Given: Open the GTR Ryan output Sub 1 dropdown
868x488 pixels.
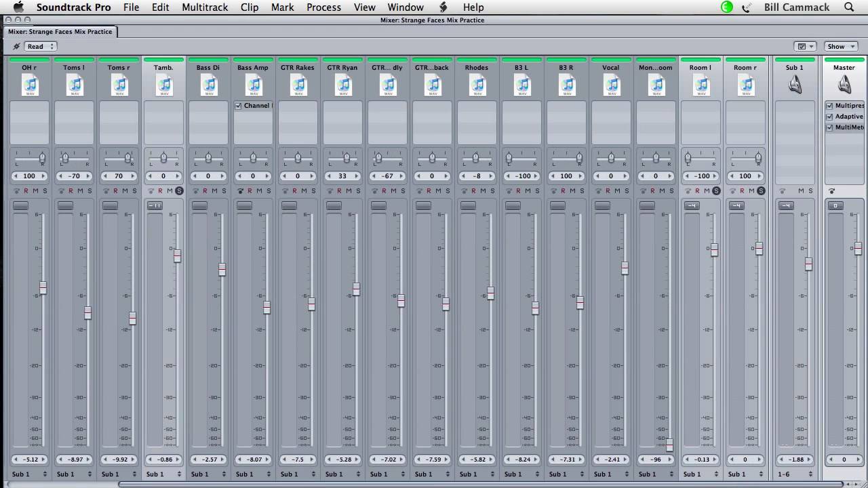Looking at the screenshot, I should [x=343, y=474].
